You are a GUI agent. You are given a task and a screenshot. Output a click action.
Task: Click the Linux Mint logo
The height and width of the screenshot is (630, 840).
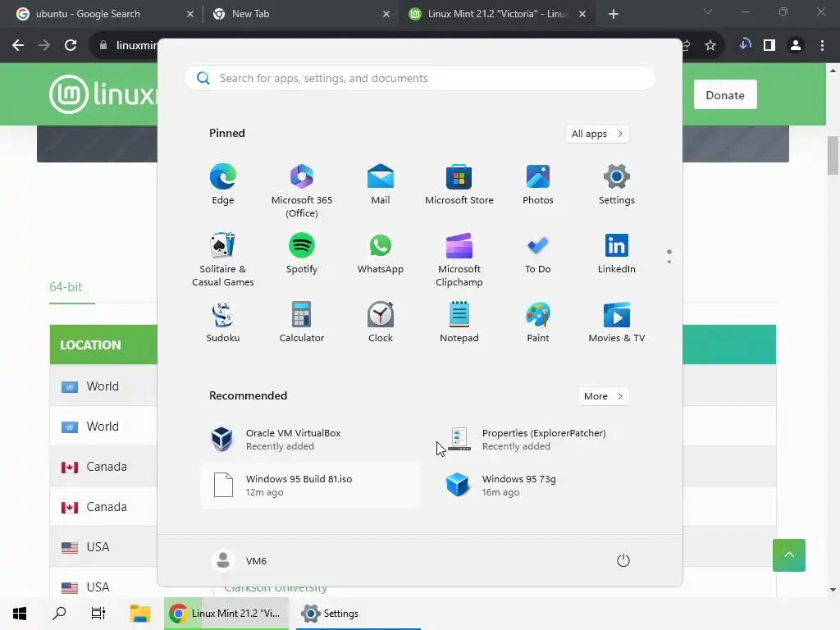103,94
